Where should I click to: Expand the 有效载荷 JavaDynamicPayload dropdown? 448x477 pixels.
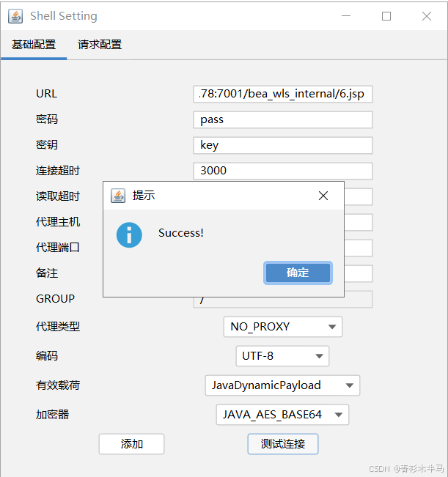tap(282, 385)
